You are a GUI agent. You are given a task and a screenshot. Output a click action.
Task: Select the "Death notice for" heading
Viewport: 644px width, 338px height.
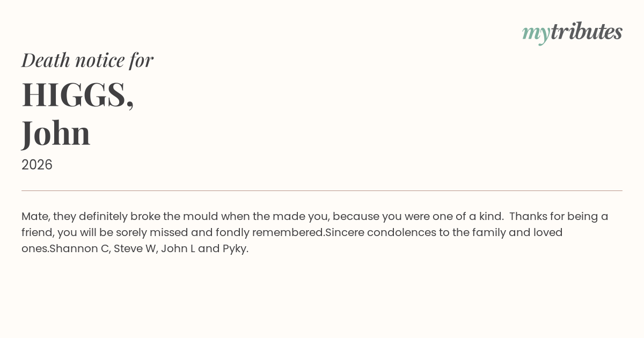pyautogui.click(x=87, y=60)
